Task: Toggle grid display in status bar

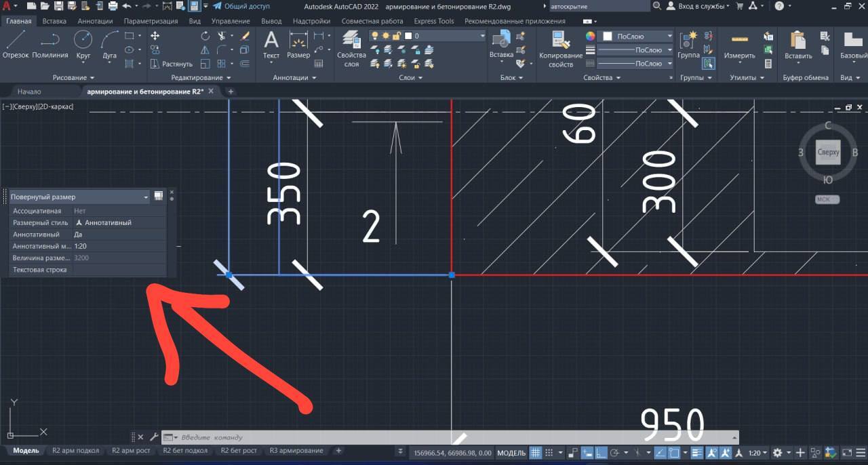Action: [x=535, y=453]
